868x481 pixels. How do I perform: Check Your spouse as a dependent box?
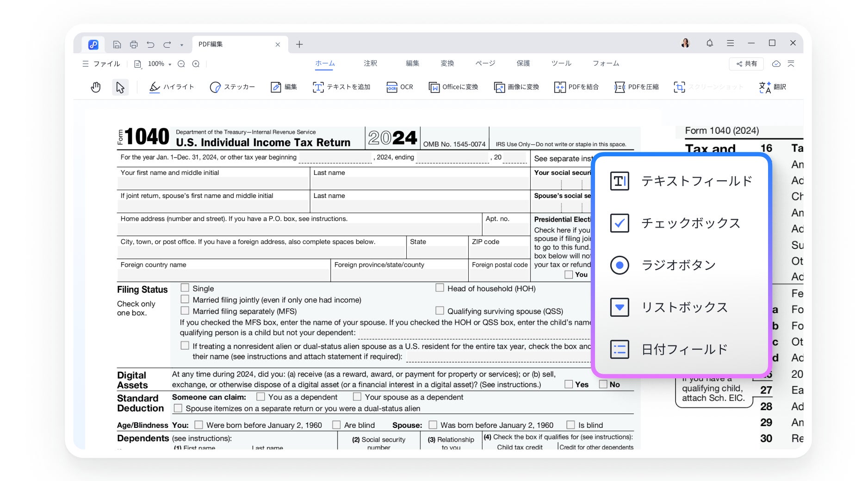point(357,396)
